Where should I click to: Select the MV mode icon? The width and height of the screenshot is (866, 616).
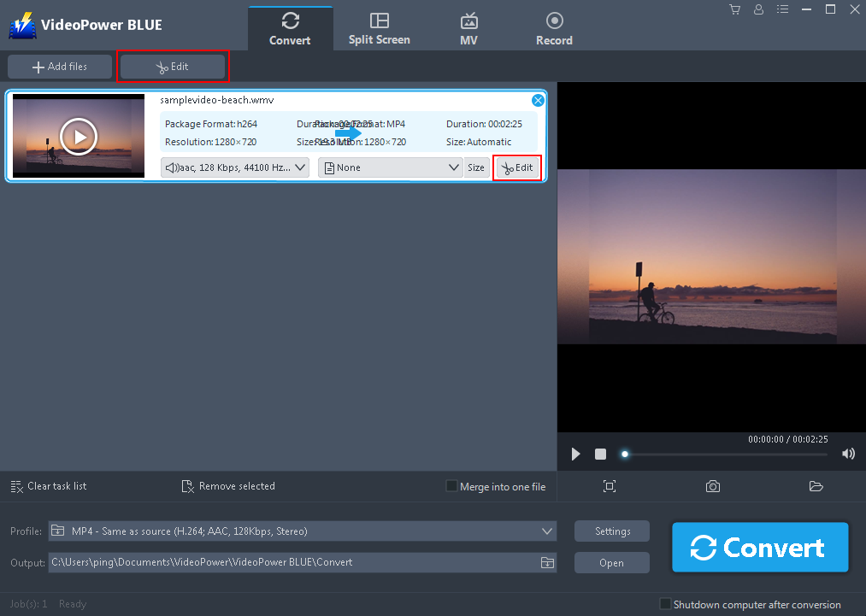[468, 27]
